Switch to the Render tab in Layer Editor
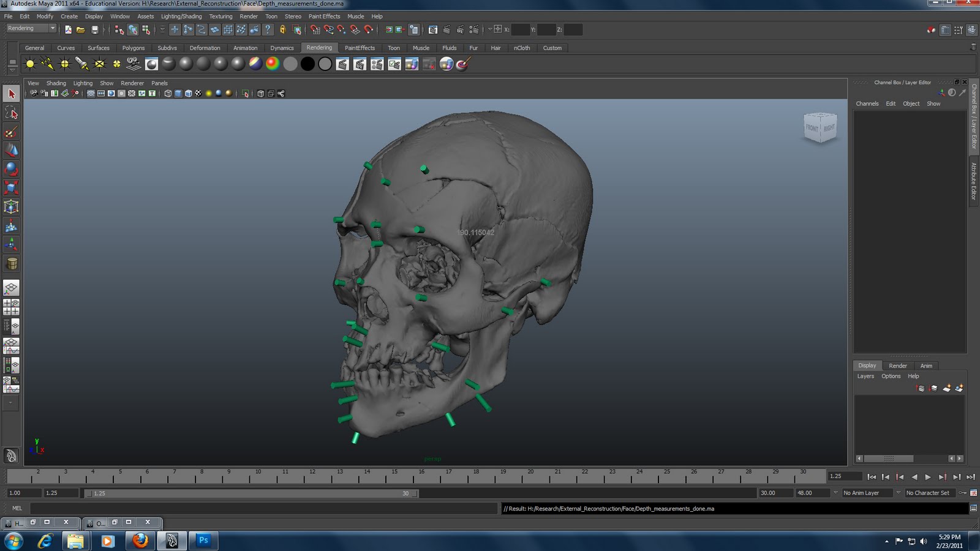 [898, 365]
